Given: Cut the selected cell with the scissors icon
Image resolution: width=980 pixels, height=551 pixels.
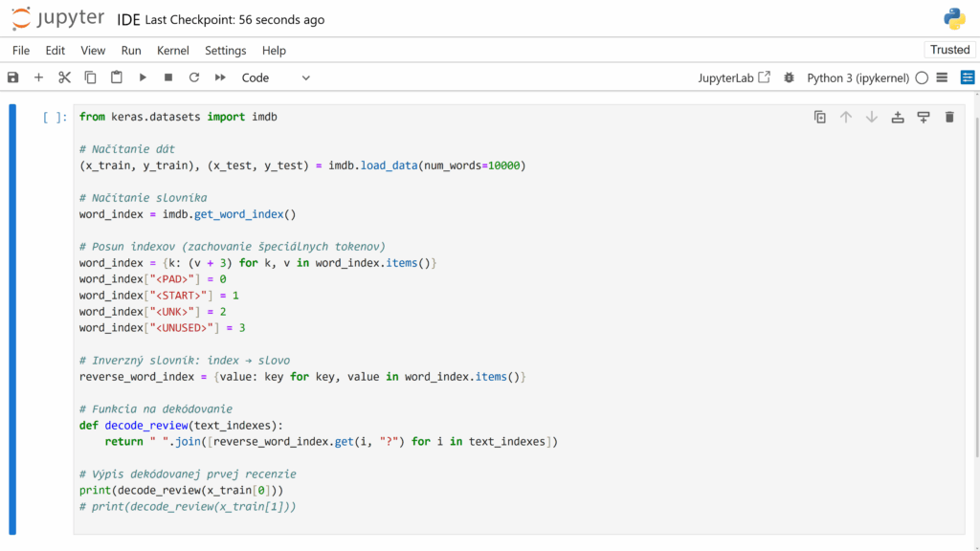Looking at the screenshot, I should coord(64,77).
